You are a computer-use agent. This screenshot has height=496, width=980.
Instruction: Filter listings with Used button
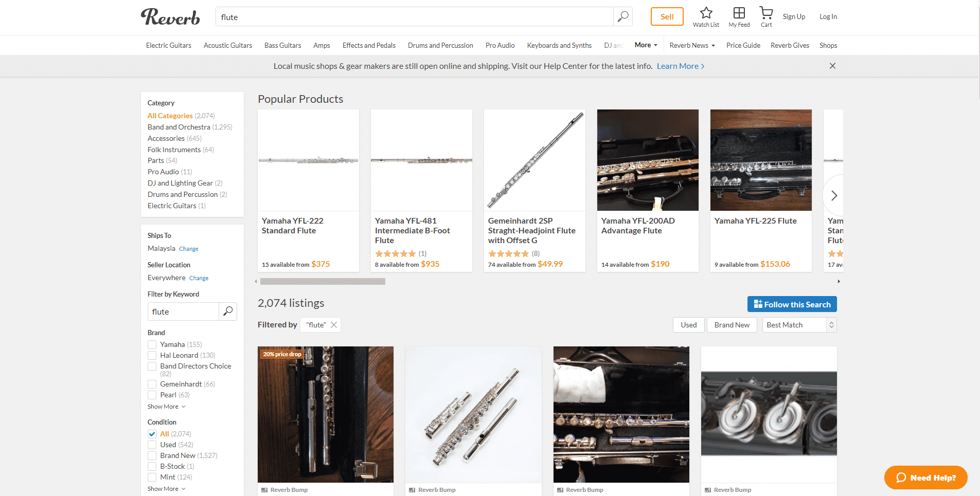[689, 325]
